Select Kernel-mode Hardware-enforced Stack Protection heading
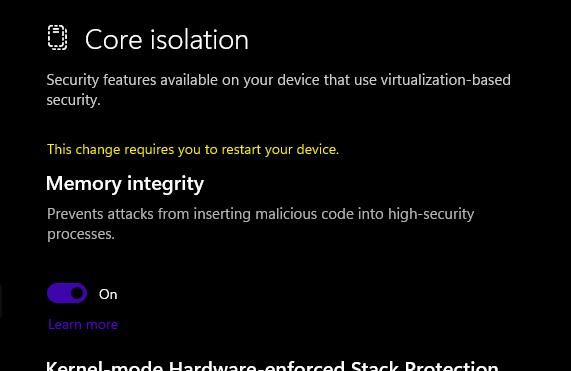This screenshot has width=571, height=371. [272, 366]
